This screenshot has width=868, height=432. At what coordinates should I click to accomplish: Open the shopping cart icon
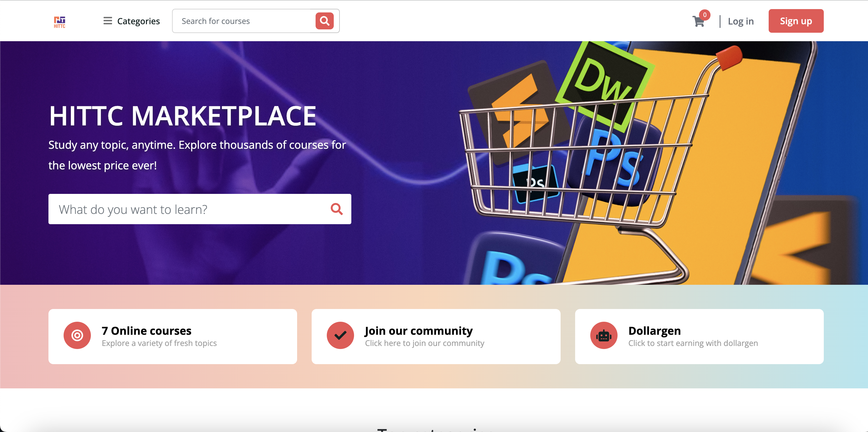(x=698, y=22)
